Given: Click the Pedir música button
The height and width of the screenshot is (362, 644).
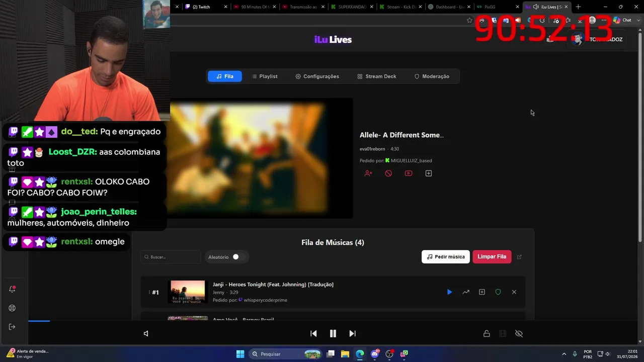Looking at the screenshot, I should (446, 257).
